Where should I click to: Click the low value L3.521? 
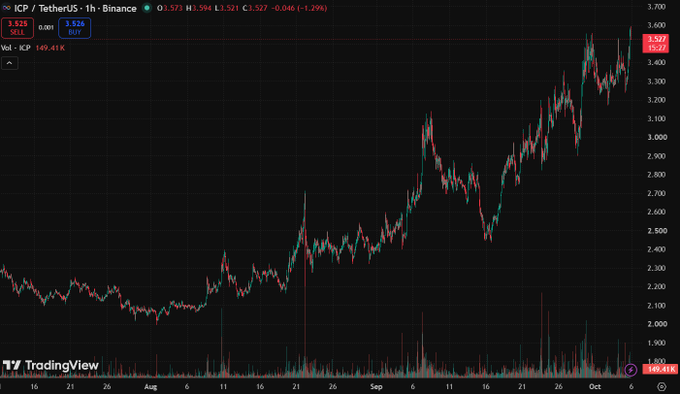227,8
